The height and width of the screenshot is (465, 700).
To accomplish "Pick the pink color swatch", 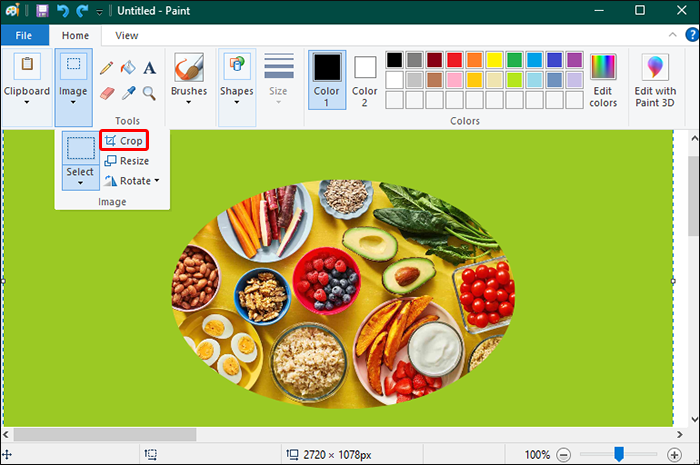I will (454, 80).
